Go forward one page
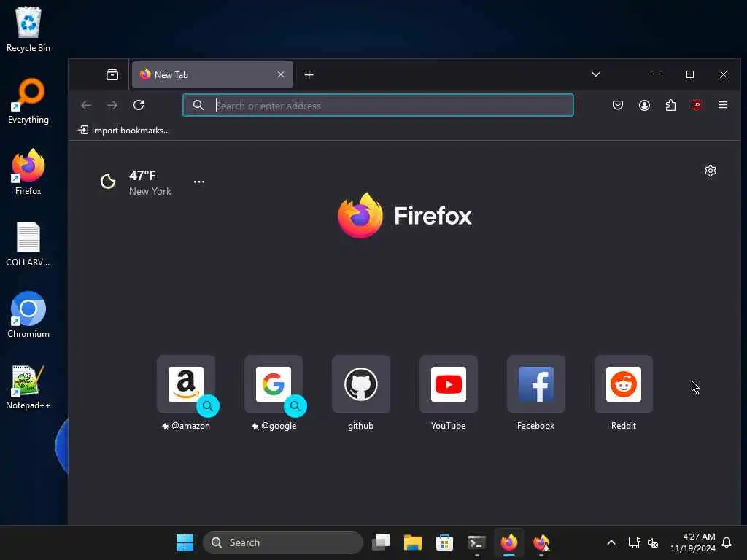 pos(112,105)
